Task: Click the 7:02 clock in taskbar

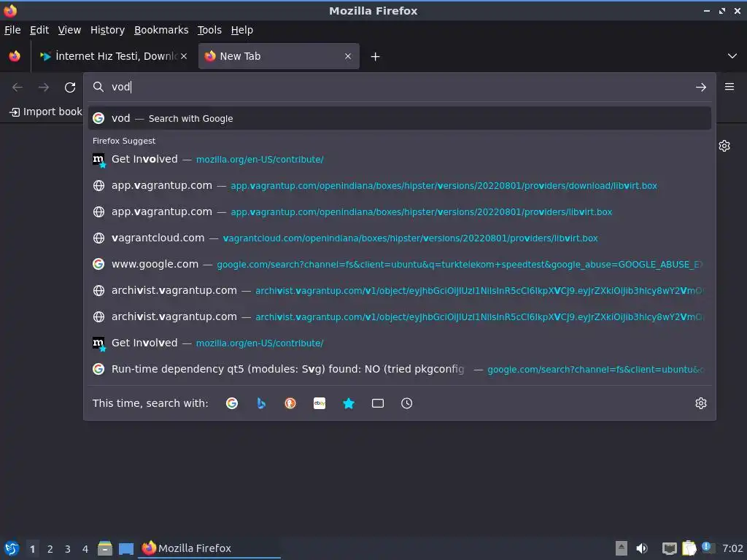Action: (x=732, y=548)
